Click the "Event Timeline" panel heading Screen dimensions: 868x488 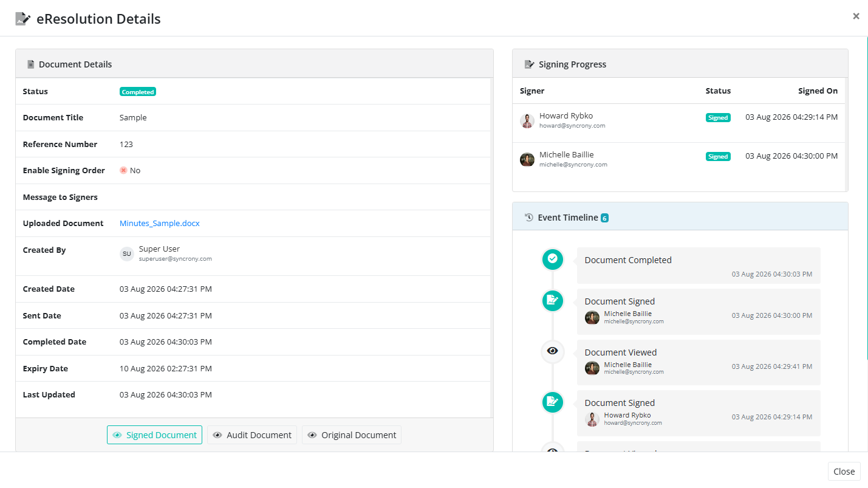[x=568, y=218]
